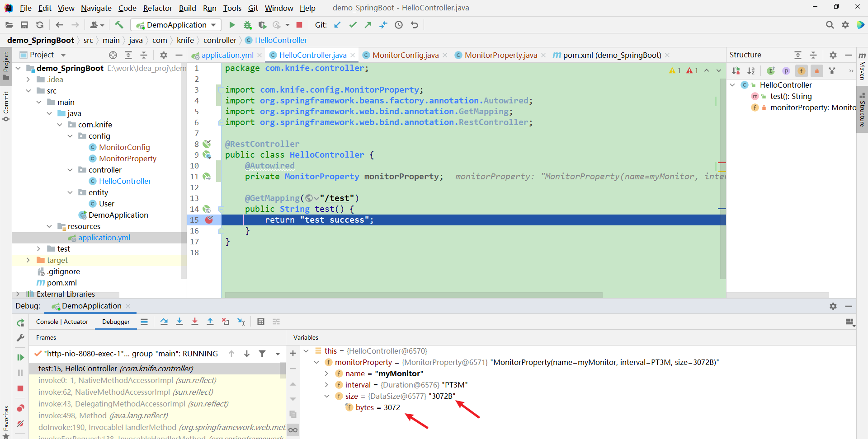The height and width of the screenshot is (439, 868).
Task: Toggle Sort Alphabetically in Structure panel
Action: coord(751,71)
